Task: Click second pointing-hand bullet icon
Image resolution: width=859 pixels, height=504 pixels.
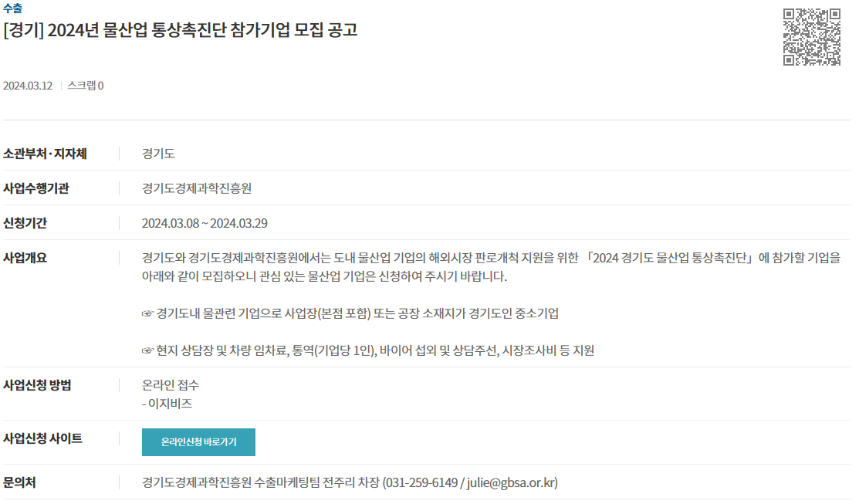Action: point(147,350)
